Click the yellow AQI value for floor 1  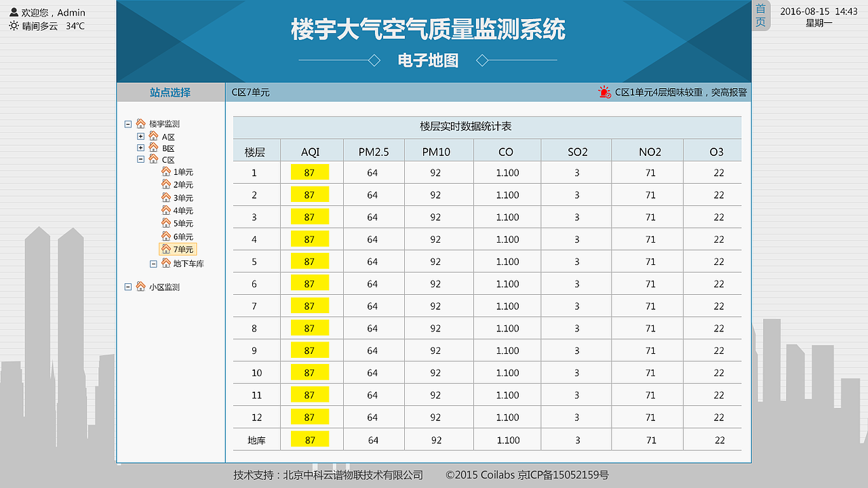[x=309, y=172]
